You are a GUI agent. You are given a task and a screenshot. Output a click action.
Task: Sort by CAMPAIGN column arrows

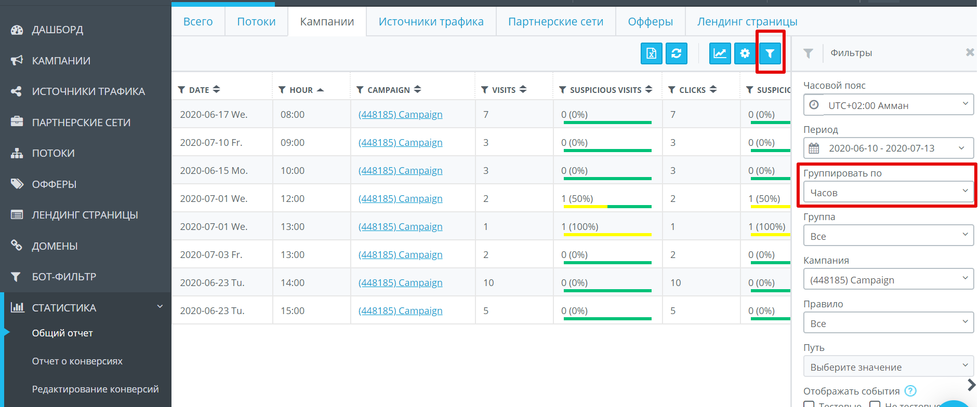pyautogui.click(x=417, y=89)
